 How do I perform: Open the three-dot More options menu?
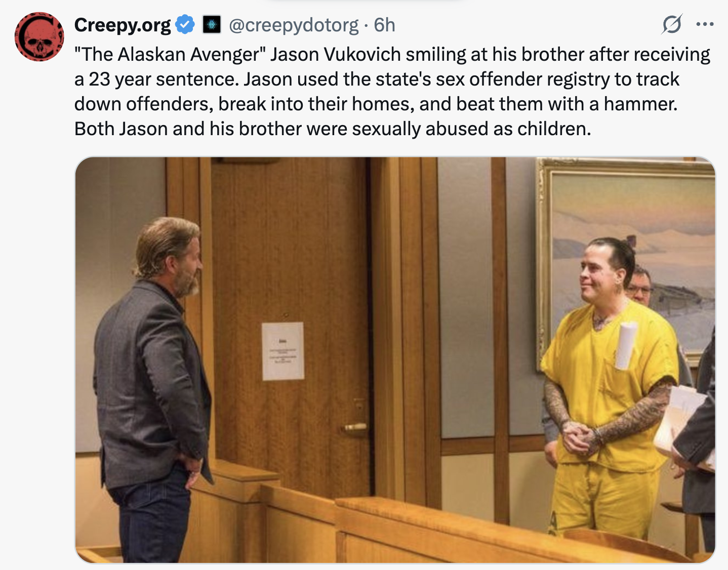click(705, 24)
